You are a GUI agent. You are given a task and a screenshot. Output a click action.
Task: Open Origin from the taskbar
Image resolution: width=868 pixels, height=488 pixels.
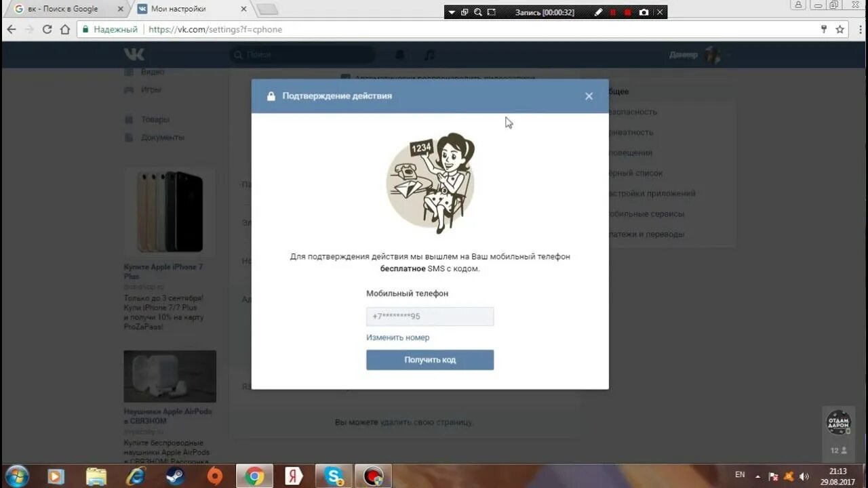(214, 476)
